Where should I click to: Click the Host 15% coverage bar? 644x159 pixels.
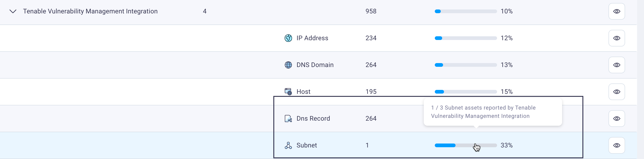[465, 92]
